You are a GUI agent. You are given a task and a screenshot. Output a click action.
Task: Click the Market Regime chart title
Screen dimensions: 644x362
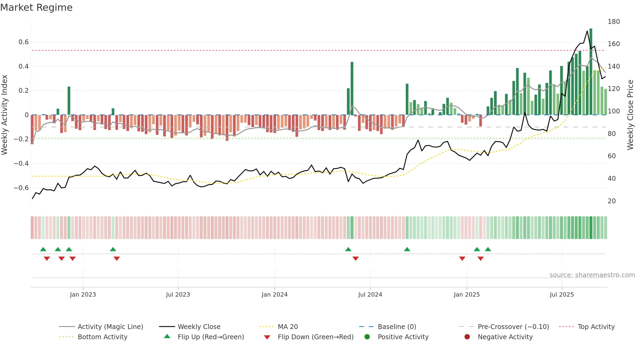click(36, 8)
